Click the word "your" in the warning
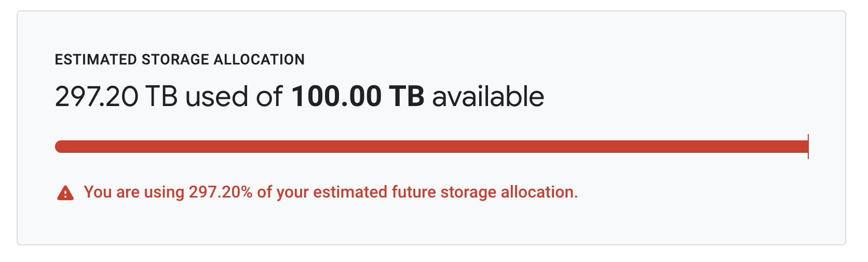This screenshot has width=868, height=262. coord(293,192)
